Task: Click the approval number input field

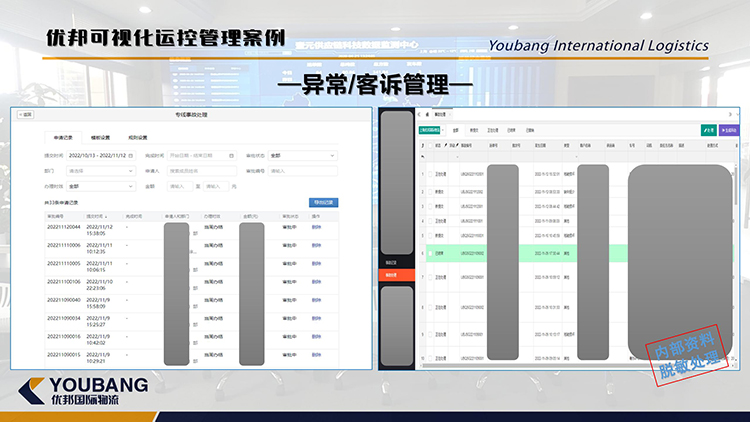Action: click(302, 171)
